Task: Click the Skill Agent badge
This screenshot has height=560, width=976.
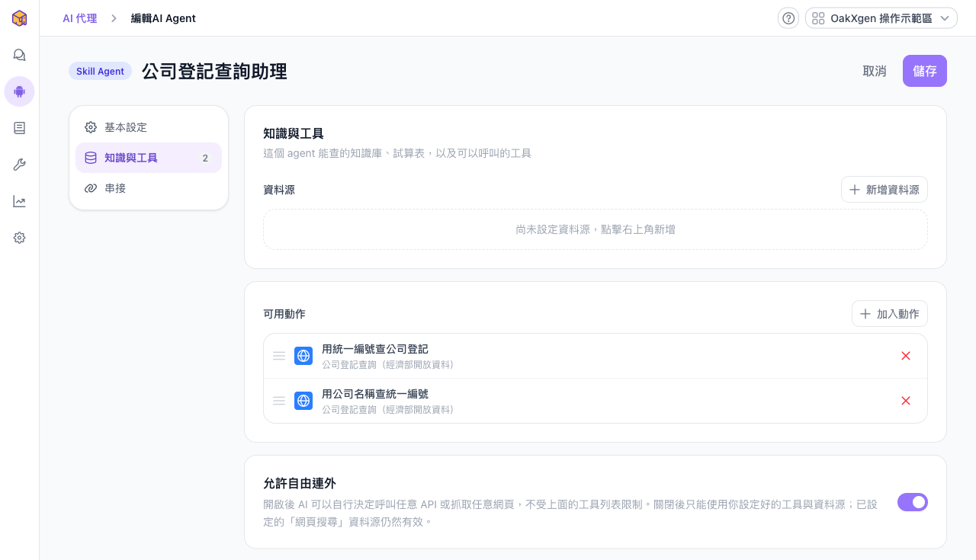Action: tap(100, 71)
